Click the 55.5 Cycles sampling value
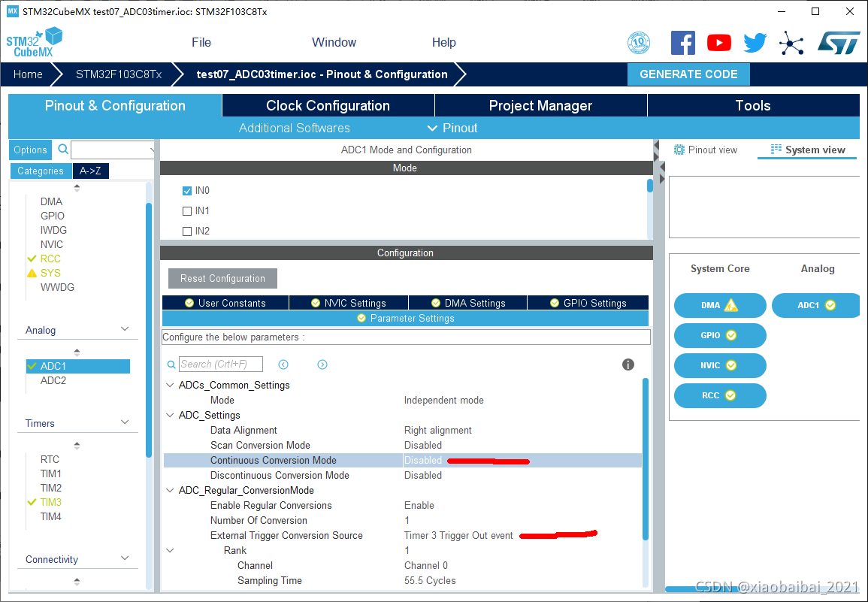Screen dimensions: 868x602 (x=430, y=580)
